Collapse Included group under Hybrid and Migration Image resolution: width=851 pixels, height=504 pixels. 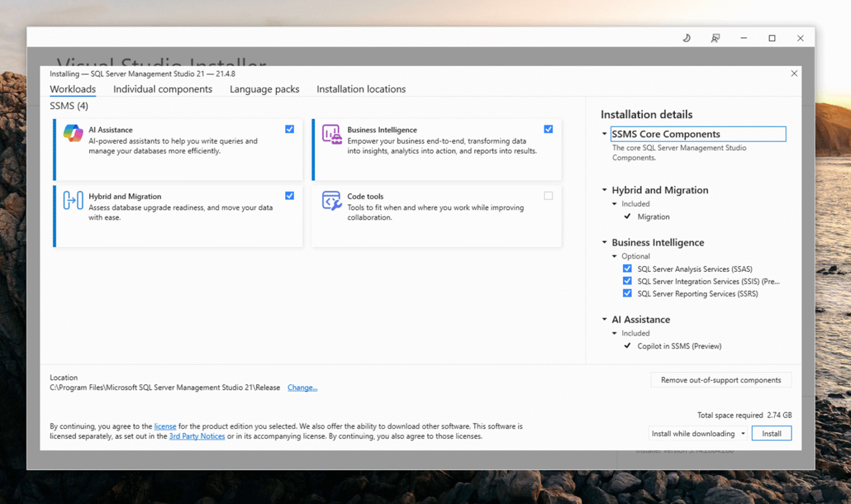(615, 204)
